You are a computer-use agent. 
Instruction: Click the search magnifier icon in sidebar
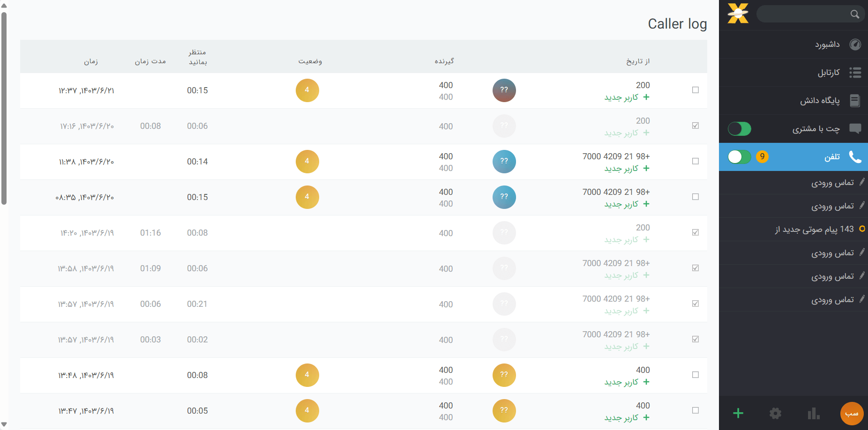pos(855,14)
